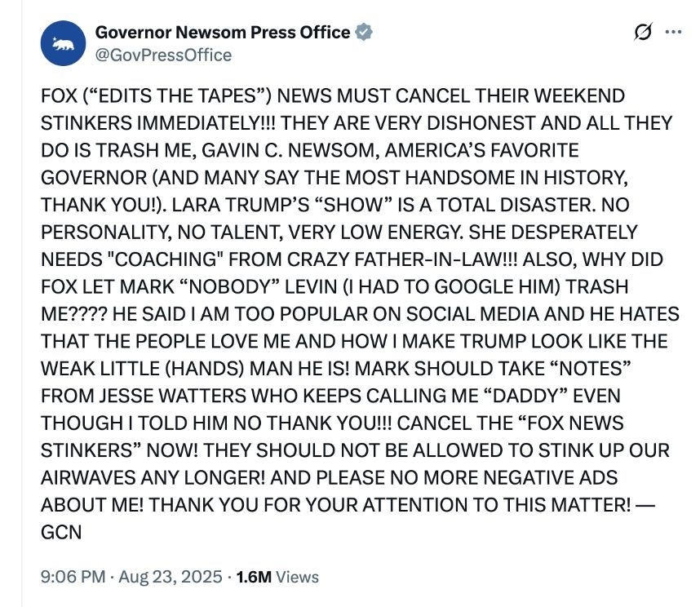The height and width of the screenshot is (607, 700).
Task: Click the word Views after 1.6M
Action: 297,577
